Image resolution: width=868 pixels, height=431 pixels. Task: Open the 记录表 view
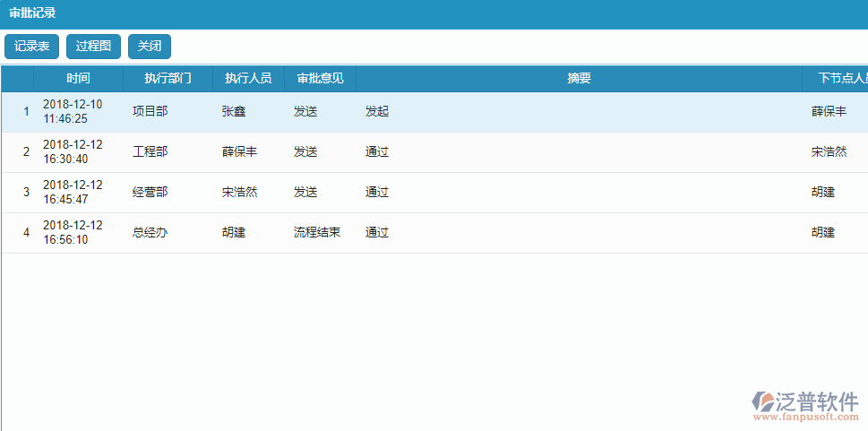coord(31,47)
